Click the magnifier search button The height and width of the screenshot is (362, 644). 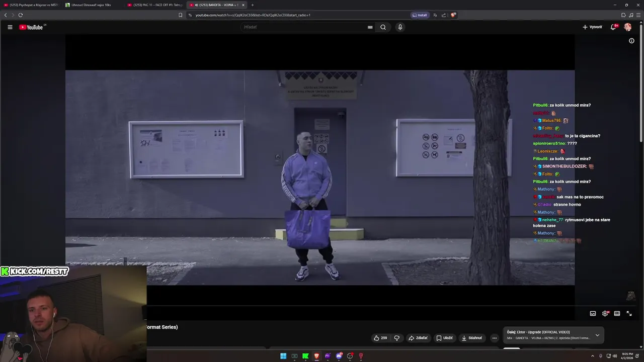[x=383, y=27]
